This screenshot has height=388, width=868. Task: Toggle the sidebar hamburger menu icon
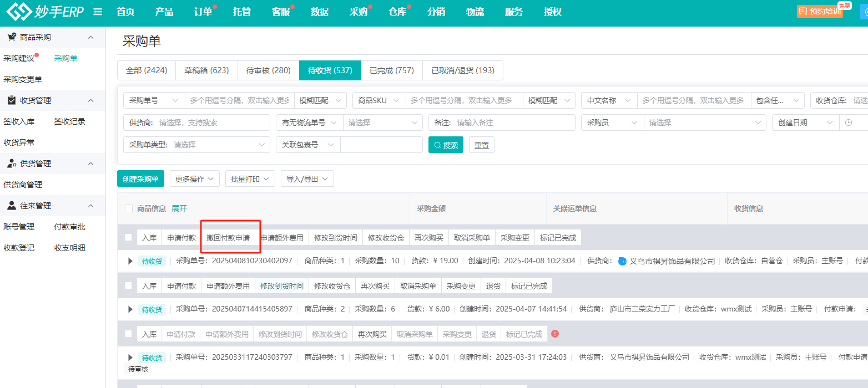(x=98, y=12)
